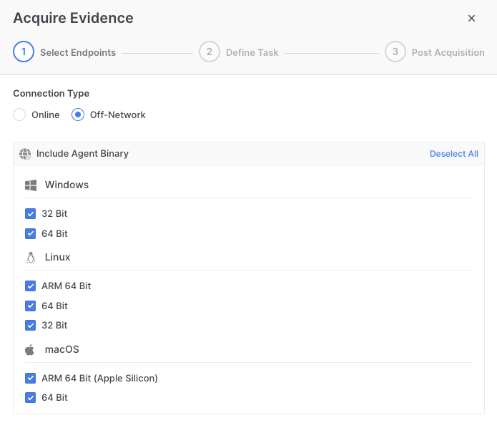Click the globe icon beside Include Agent Binary

click(25, 154)
